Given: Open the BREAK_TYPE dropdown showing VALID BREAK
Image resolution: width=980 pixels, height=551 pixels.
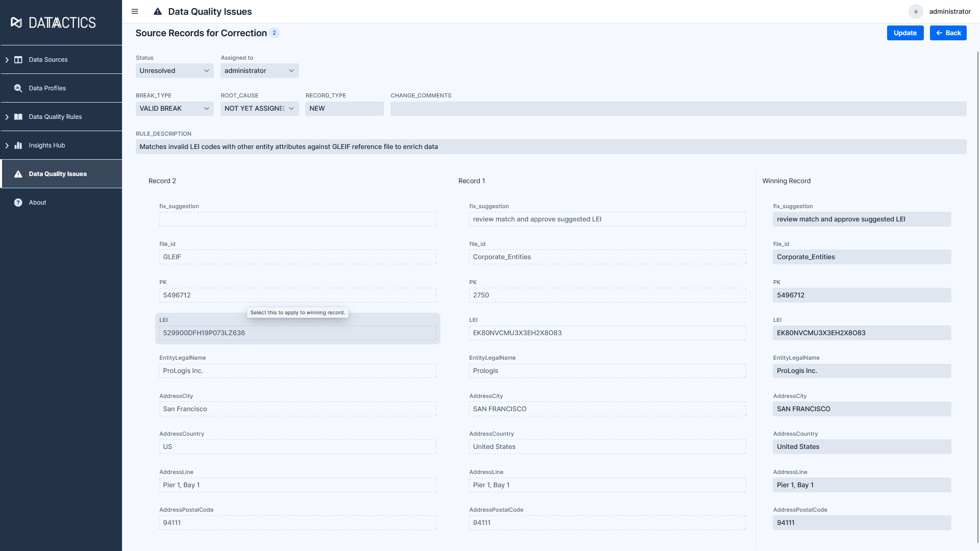Looking at the screenshot, I should (174, 108).
